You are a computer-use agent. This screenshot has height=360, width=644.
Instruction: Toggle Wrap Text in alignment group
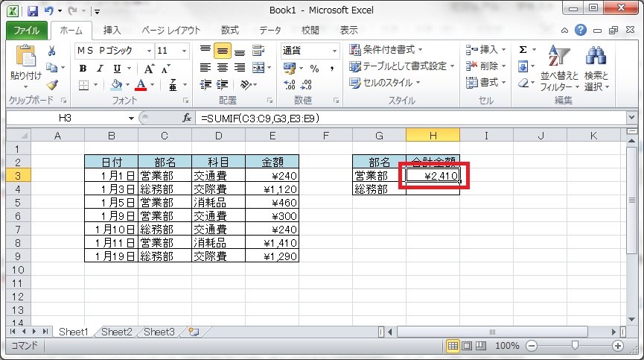[x=258, y=51]
